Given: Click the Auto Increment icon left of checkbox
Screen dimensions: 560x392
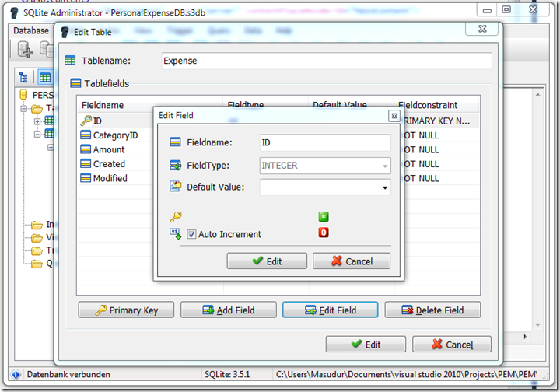Looking at the screenshot, I should point(175,234).
